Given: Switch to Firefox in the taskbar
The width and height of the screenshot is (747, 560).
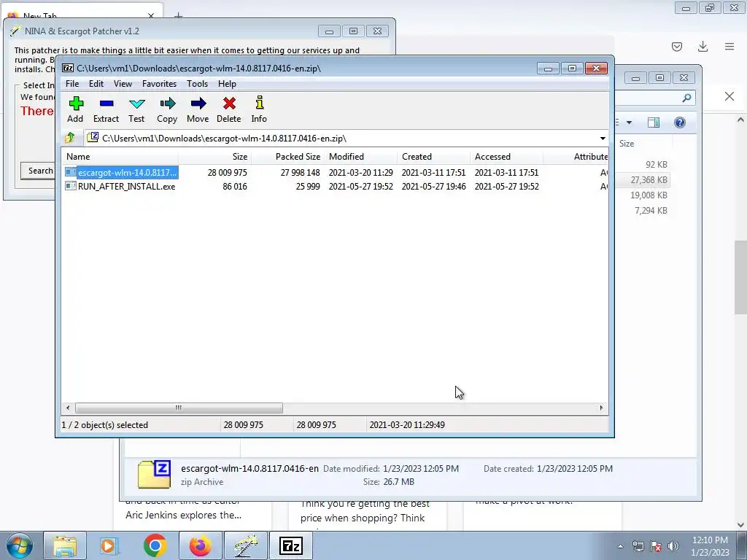Looking at the screenshot, I should [200, 545].
